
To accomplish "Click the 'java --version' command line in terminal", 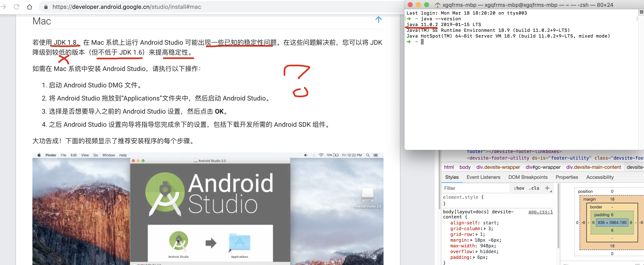I will pyautogui.click(x=441, y=19).
